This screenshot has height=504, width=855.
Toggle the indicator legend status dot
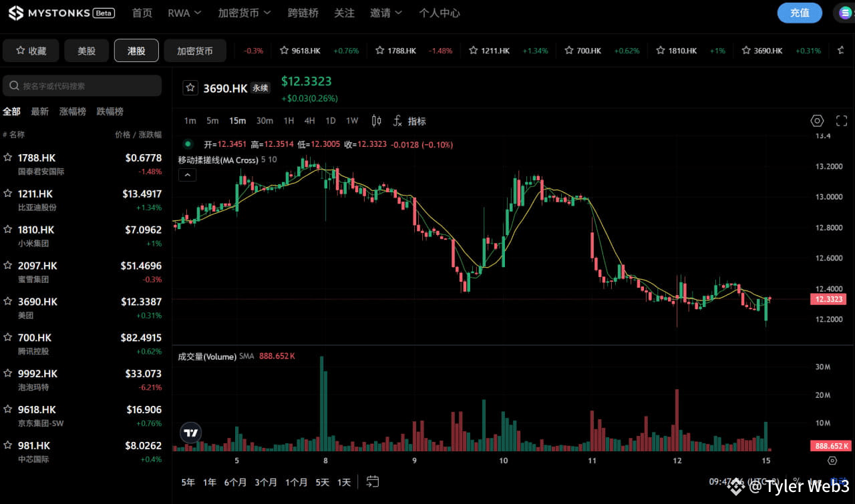coord(188,144)
